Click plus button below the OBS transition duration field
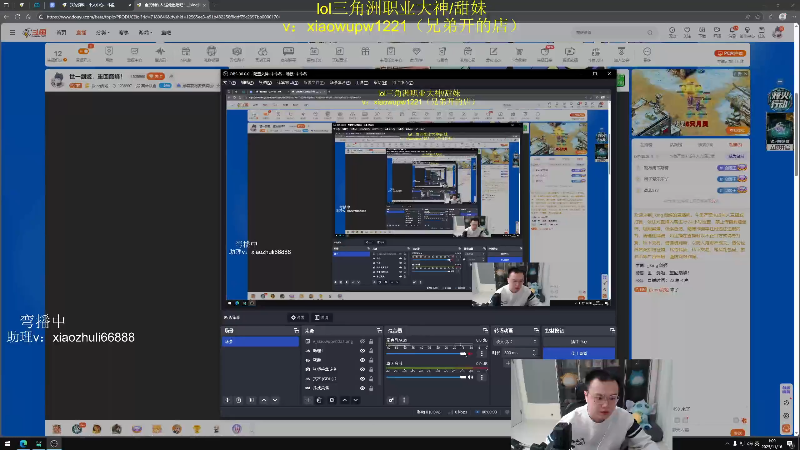The width and height of the screenshot is (800, 450). 507,363
